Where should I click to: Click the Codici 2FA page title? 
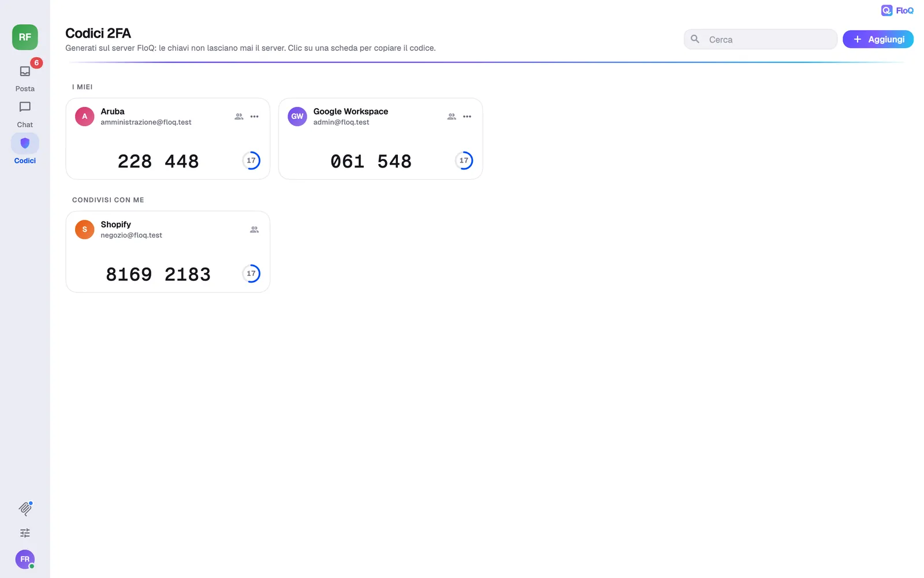[98, 33]
